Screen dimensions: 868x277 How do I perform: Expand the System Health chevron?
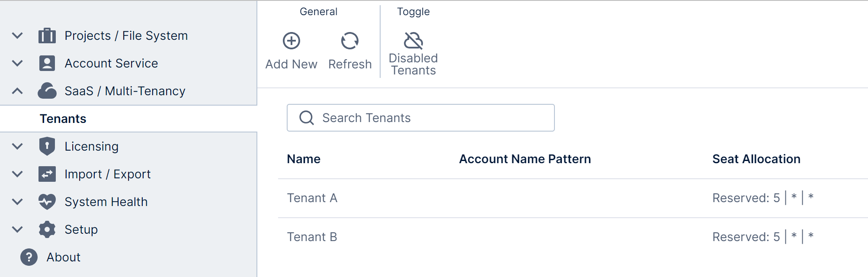17,202
